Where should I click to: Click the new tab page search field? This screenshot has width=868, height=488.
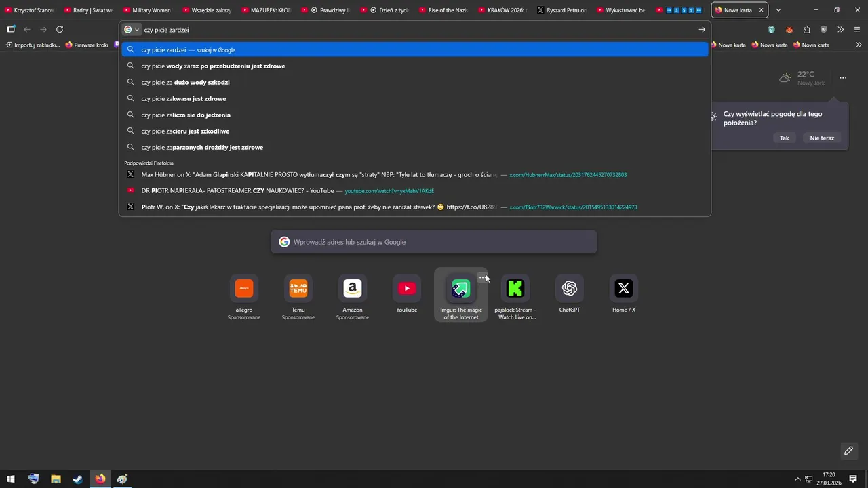434,242
